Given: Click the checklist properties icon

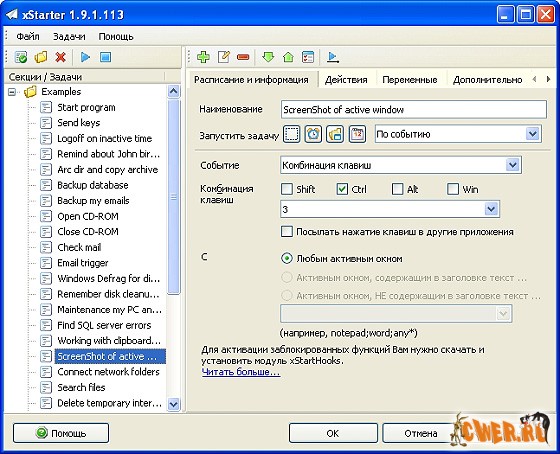Looking at the screenshot, I should coord(308,57).
